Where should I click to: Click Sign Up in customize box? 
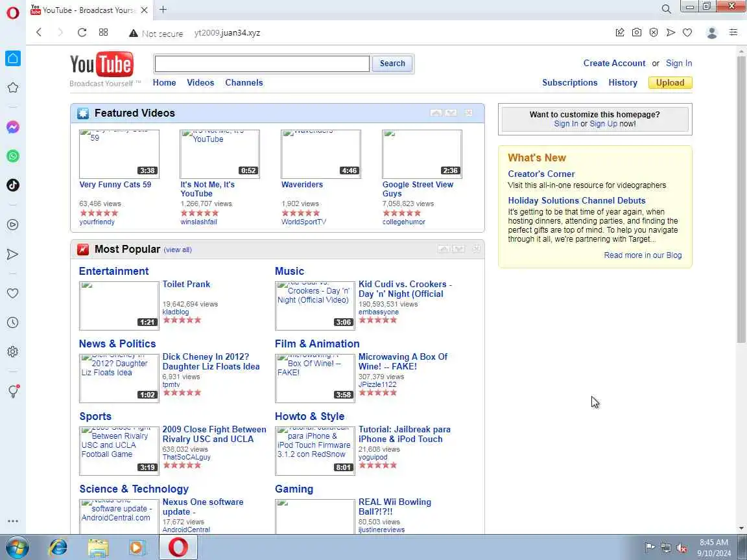click(603, 124)
